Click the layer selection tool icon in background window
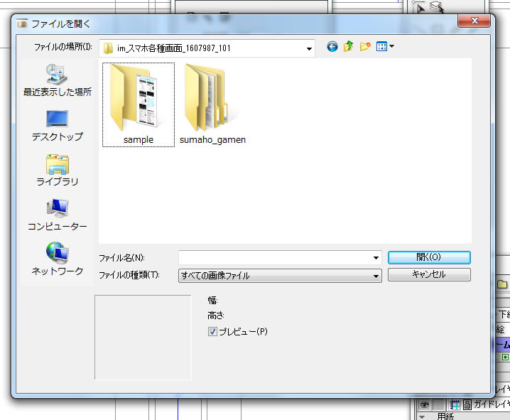 (x=437, y=7)
